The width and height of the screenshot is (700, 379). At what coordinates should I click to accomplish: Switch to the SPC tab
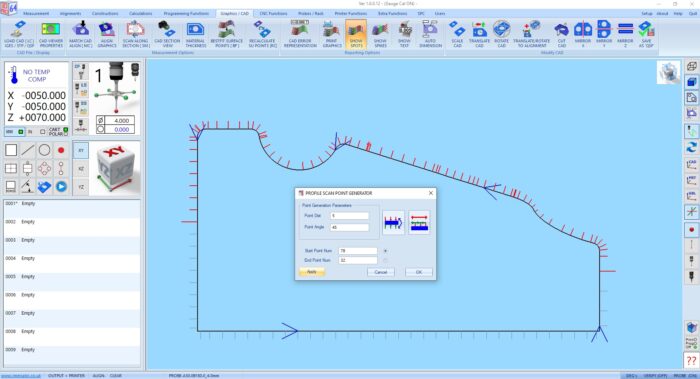421,13
